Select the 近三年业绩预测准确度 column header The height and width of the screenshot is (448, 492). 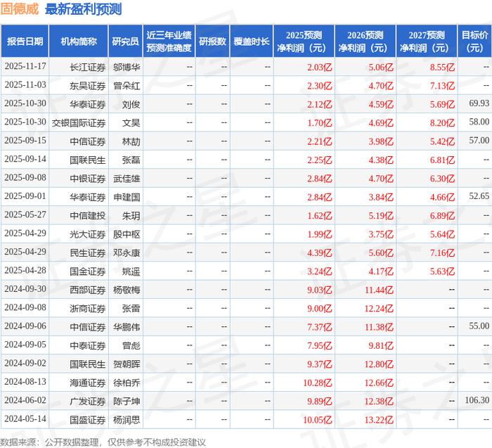tap(169, 41)
